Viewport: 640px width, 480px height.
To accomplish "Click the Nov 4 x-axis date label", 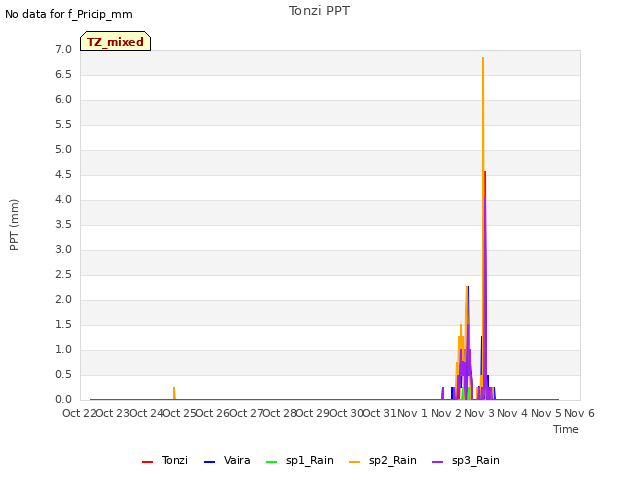I will click(513, 413).
